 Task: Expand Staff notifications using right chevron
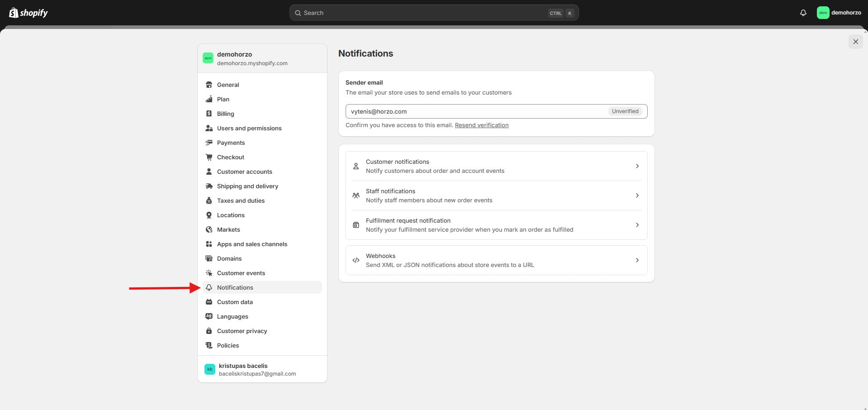[x=637, y=195]
